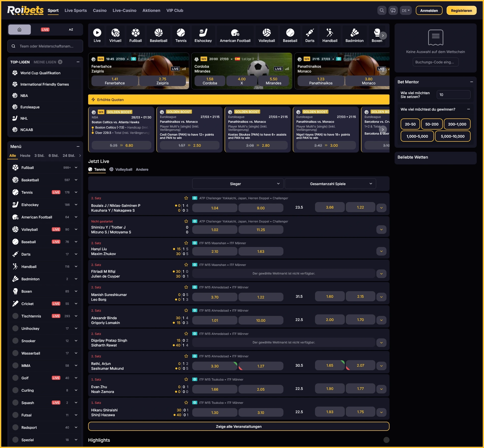This screenshot has height=448, width=484.
Task: Collapse the Bet Mentor panel
Action: click(471, 82)
